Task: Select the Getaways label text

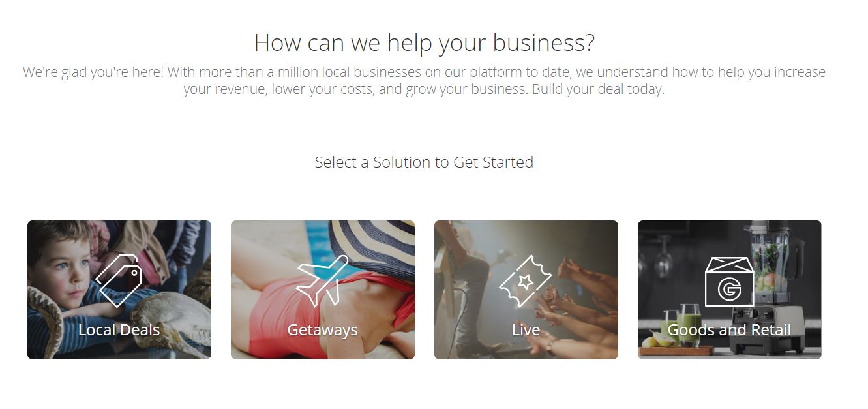Action: click(x=322, y=330)
